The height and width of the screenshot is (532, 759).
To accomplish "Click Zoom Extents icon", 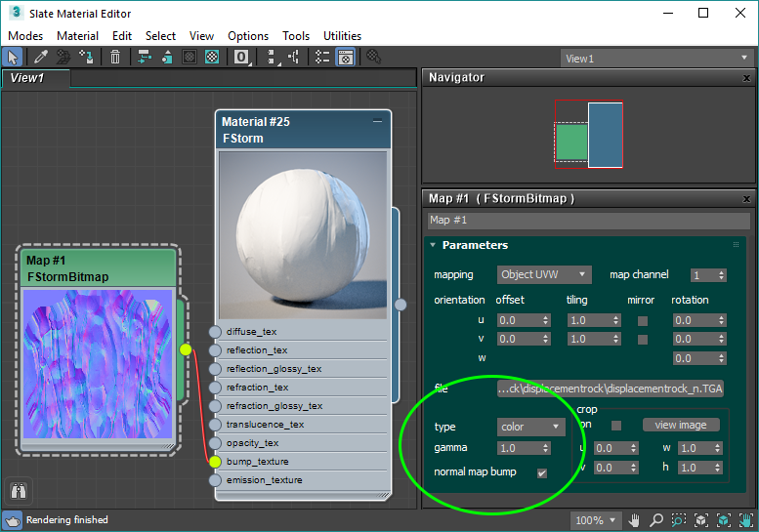I will point(701,520).
